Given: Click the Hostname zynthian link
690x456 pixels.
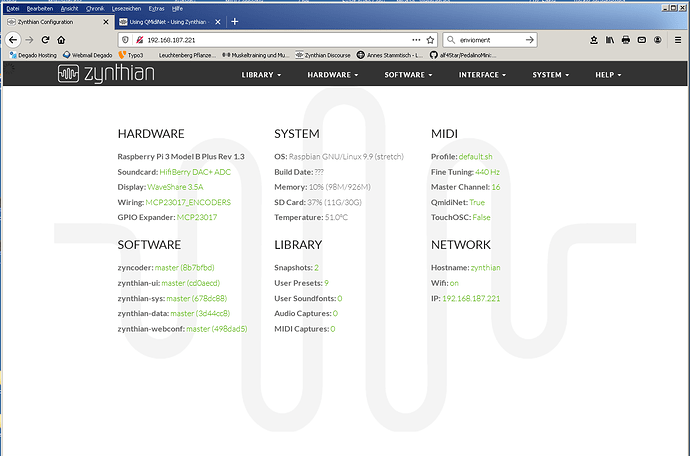Looking at the screenshot, I should point(485,268).
